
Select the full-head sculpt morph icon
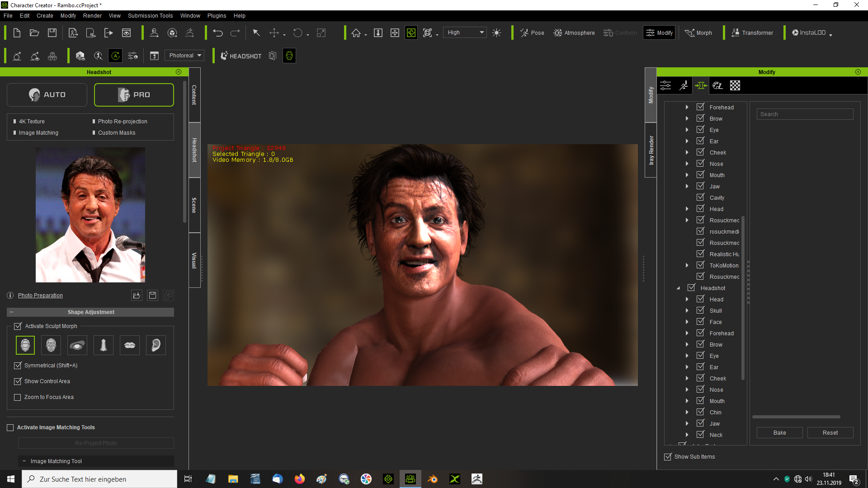tap(25, 345)
